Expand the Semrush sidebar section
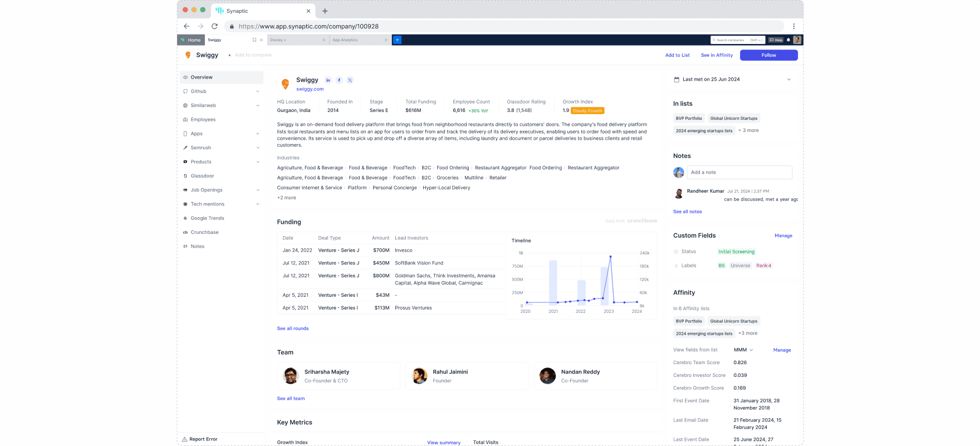980x446 pixels. (x=257, y=148)
